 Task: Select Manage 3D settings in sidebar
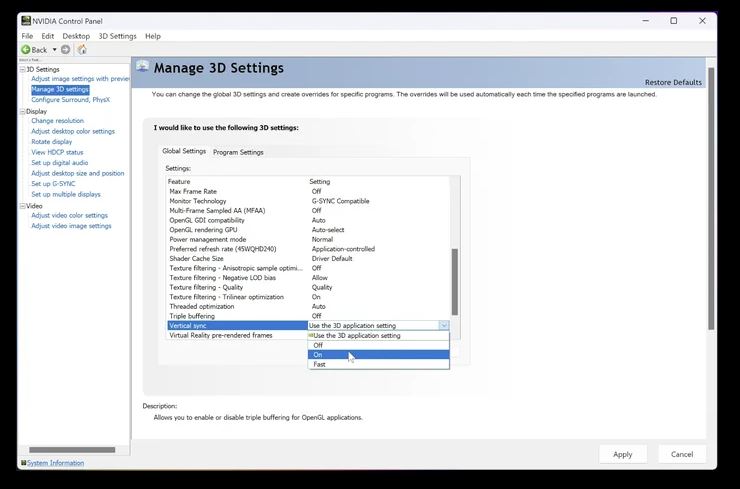coord(60,89)
